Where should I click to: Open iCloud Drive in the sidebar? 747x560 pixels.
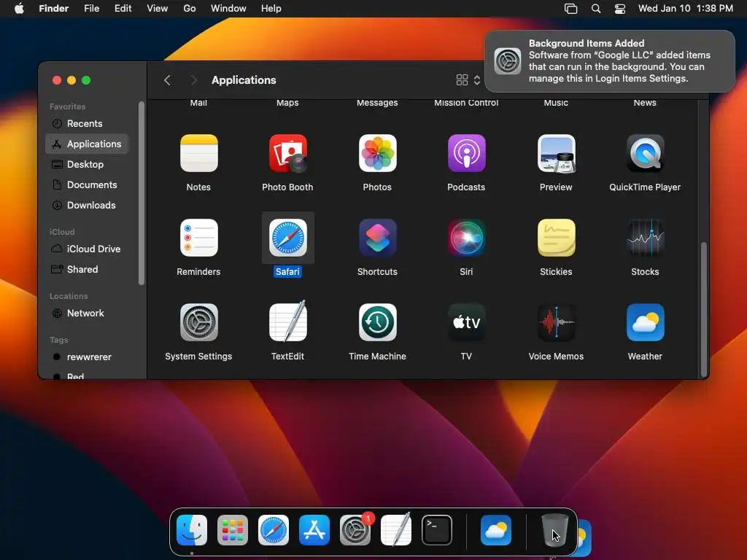[88, 249]
